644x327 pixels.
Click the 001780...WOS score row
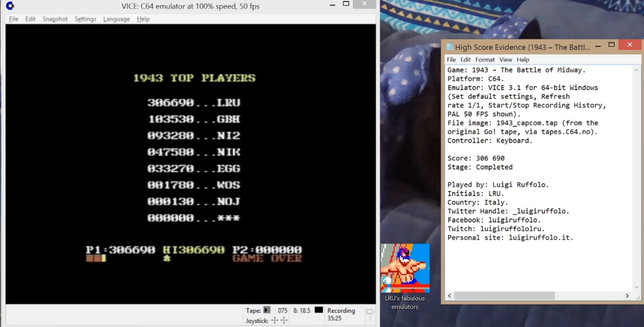194,185
